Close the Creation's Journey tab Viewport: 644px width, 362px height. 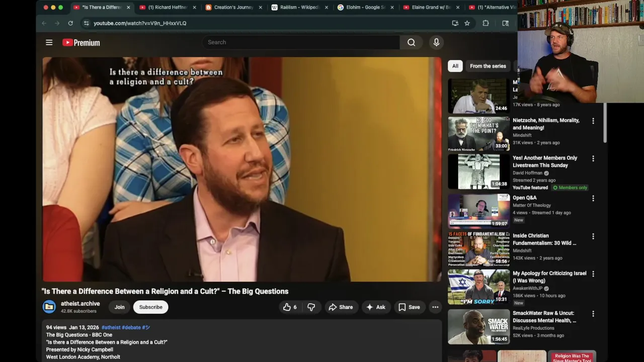[x=260, y=8]
